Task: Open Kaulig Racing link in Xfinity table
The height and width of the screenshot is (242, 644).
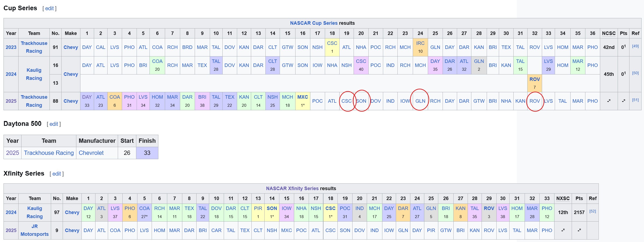Action: pyautogui.click(x=35, y=212)
